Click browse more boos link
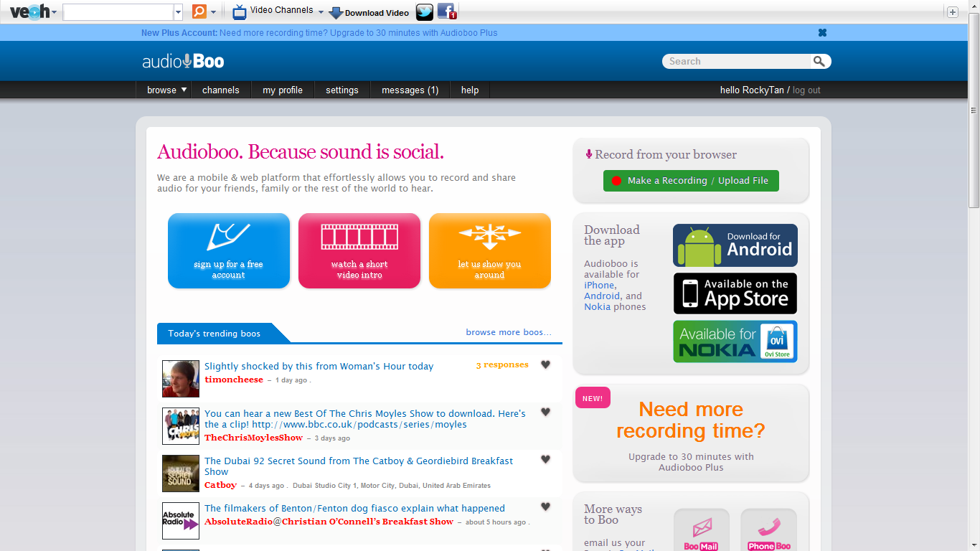Screen dimensions: 980x551 [509, 332]
